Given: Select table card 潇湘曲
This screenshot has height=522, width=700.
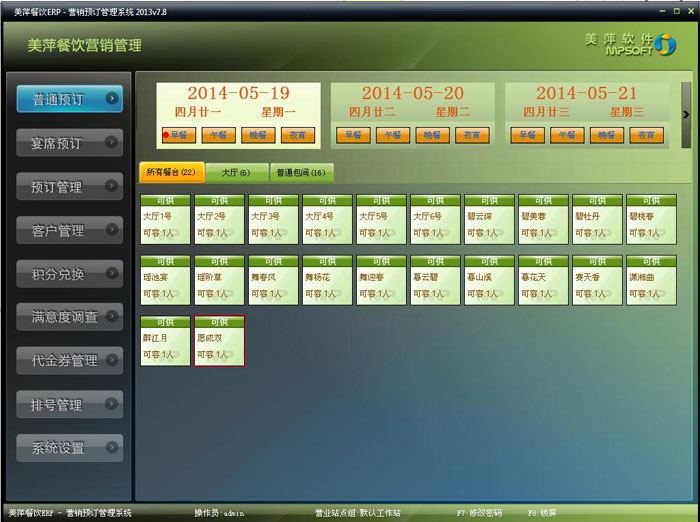Looking at the screenshot, I should coord(651,280).
